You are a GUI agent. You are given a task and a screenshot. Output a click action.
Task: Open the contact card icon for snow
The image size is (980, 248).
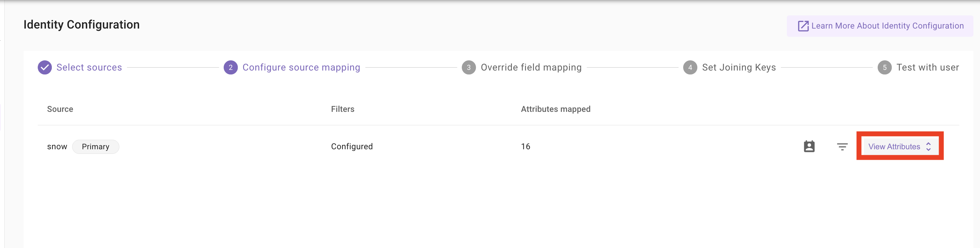tap(809, 146)
